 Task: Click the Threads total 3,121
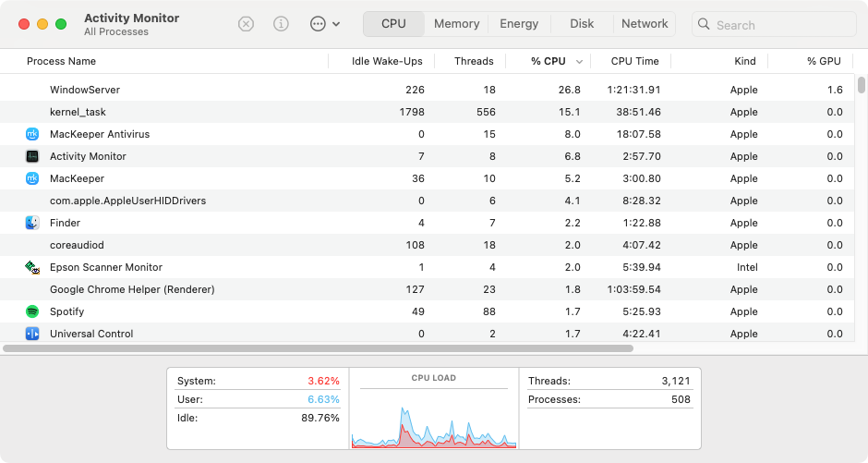click(x=676, y=381)
